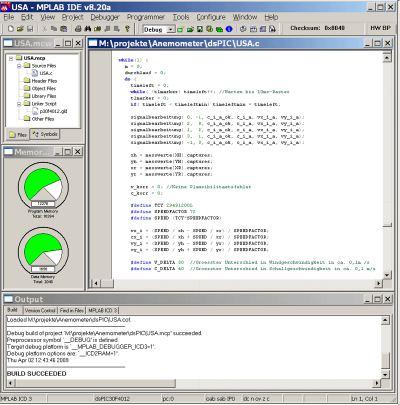Click the MPLAB logo in title bar
The width and height of the screenshot is (400, 405).
(5, 7)
